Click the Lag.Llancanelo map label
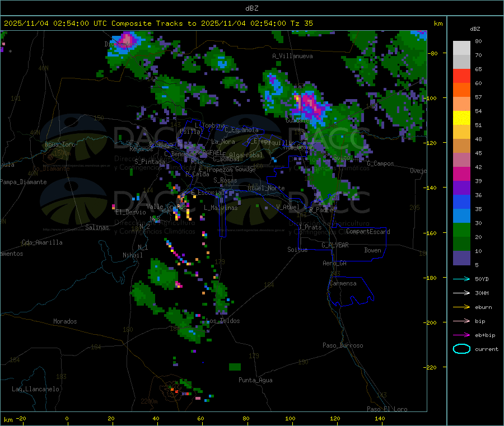The height and width of the screenshot is (426, 504). click(36, 389)
